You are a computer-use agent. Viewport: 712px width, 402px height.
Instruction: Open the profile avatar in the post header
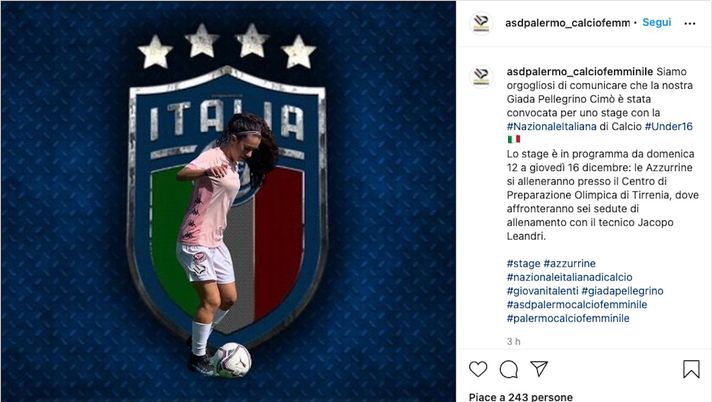(x=481, y=23)
